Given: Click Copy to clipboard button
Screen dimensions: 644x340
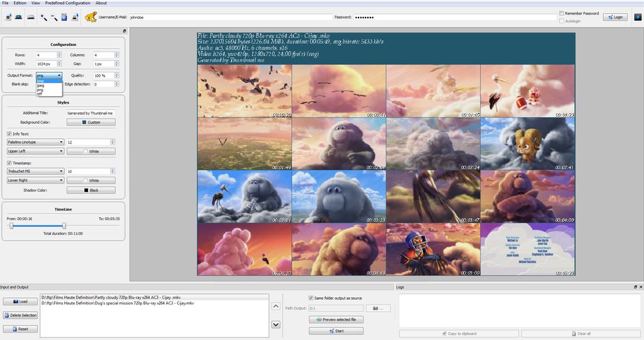Looking at the screenshot, I should pyautogui.click(x=458, y=334).
